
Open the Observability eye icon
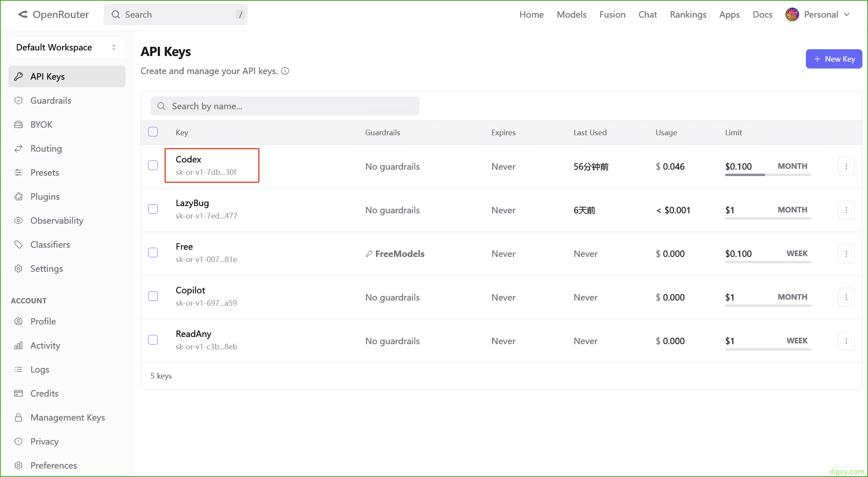pos(18,220)
